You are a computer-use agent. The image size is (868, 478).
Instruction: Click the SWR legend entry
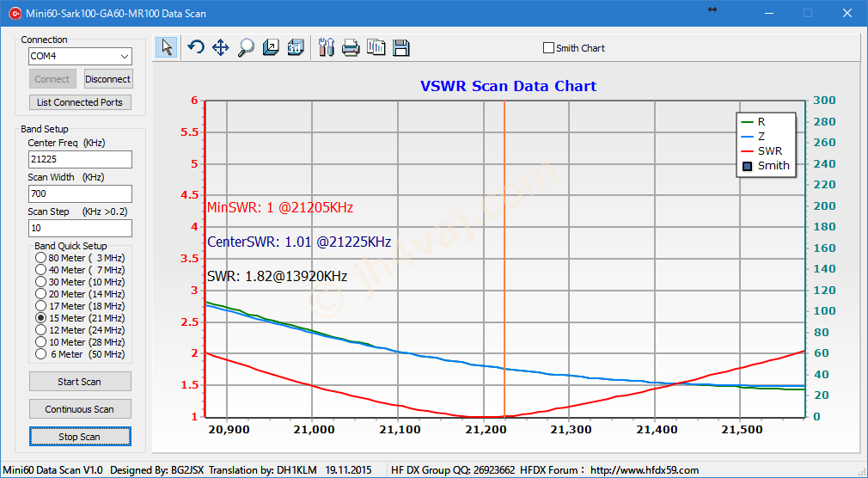(761, 150)
